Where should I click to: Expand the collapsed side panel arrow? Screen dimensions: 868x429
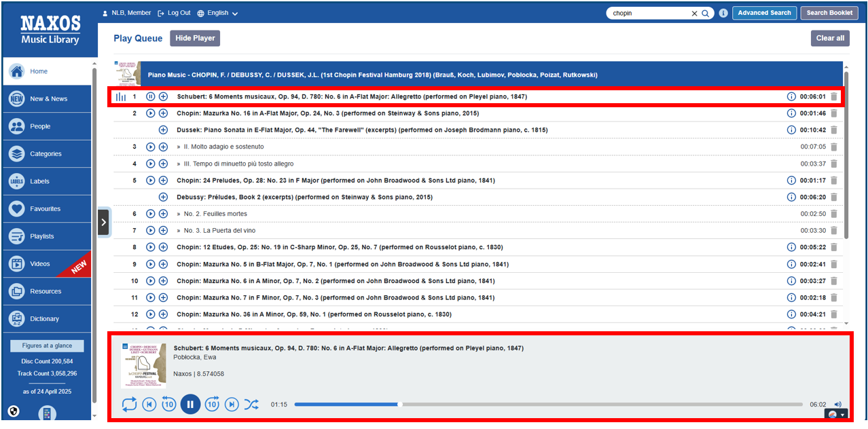[103, 222]
